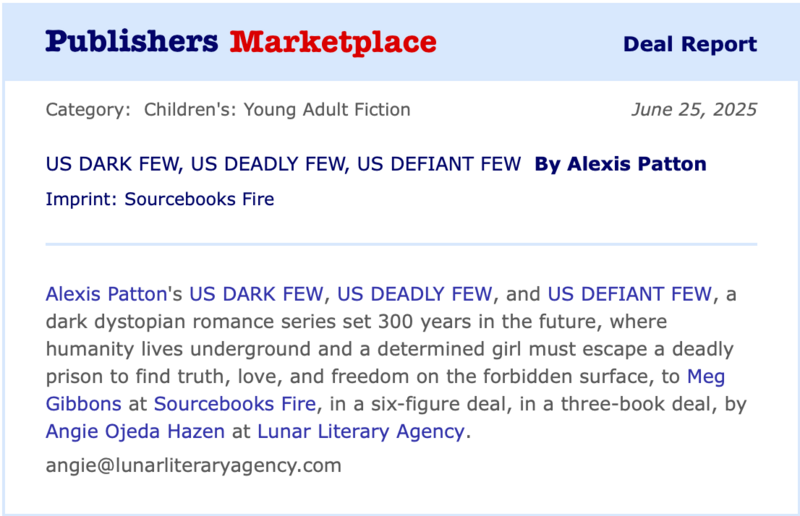Viewport: 800px width, 516px height.
Task: Open the Imprint: Sourcebooks Fire line
Action: point(160,199)
